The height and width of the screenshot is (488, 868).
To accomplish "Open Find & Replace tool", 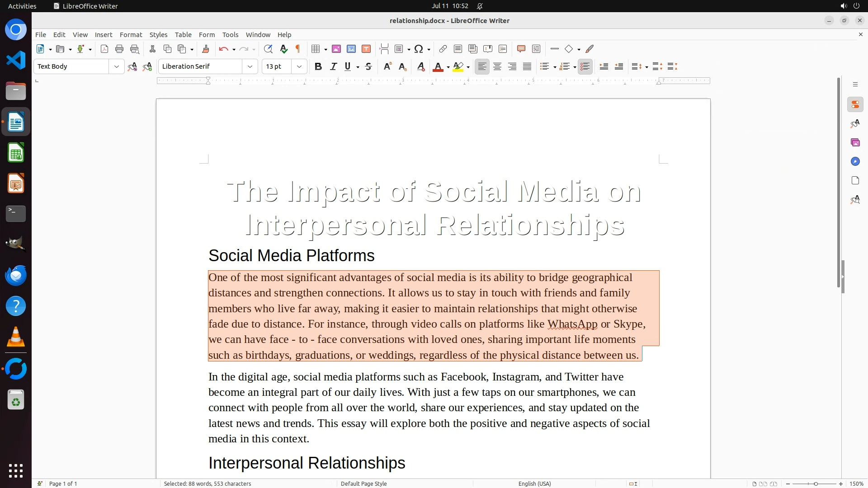I will [x=268, y=49].
